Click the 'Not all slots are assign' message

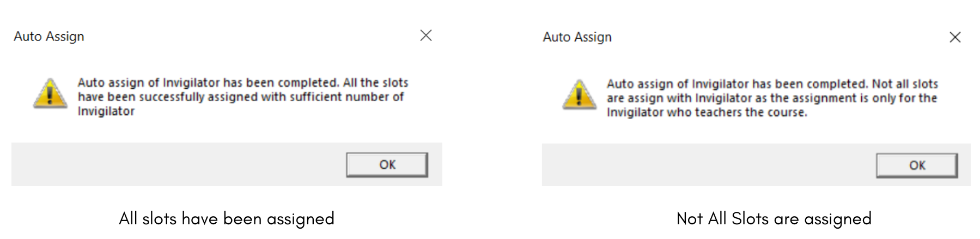[772, 91]
